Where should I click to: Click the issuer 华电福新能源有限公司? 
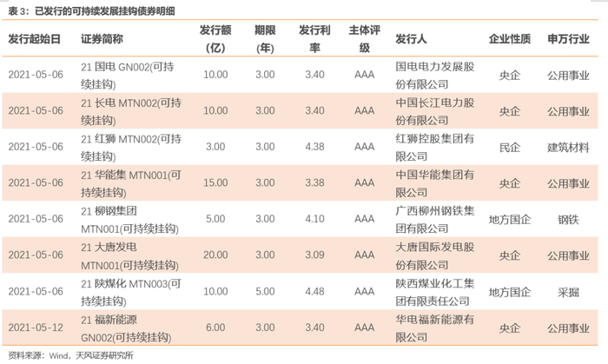(x=434, y=328)
